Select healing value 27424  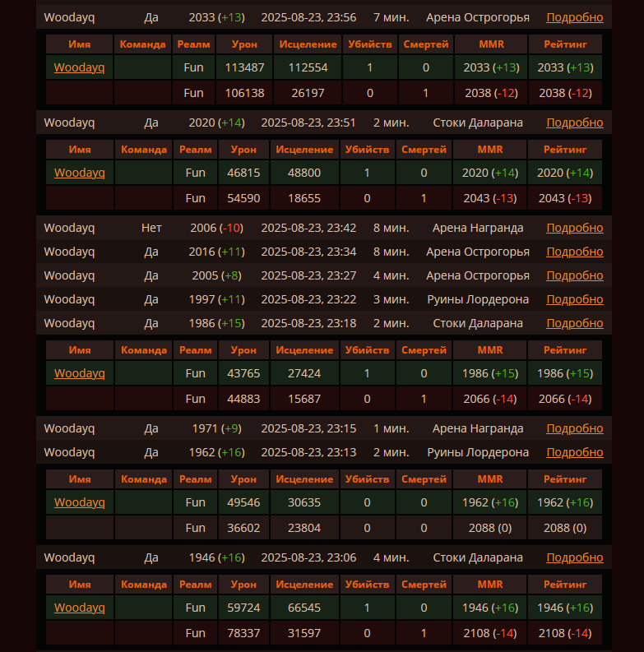pyautogui.click(x=304, y=373)
